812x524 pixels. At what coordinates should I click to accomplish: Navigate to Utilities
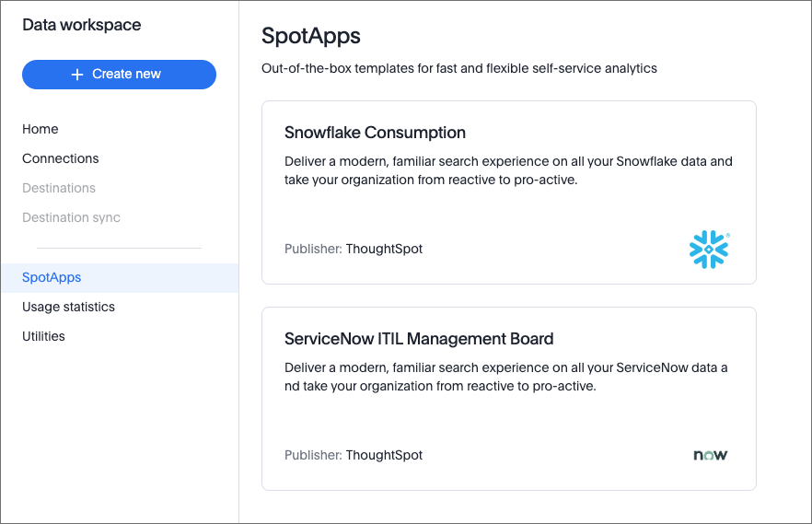(43, 336)
